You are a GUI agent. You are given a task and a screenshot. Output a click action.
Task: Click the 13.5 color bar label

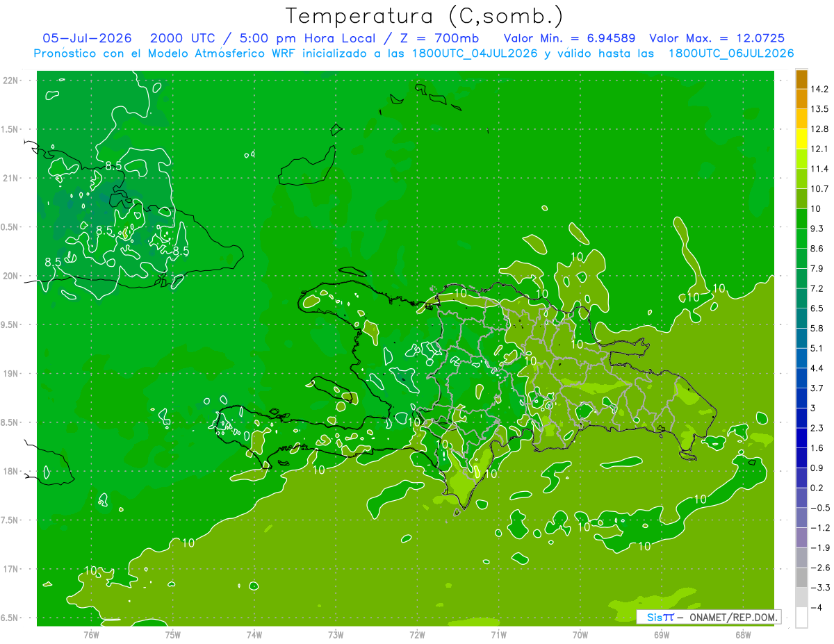(x=819, y=108)
